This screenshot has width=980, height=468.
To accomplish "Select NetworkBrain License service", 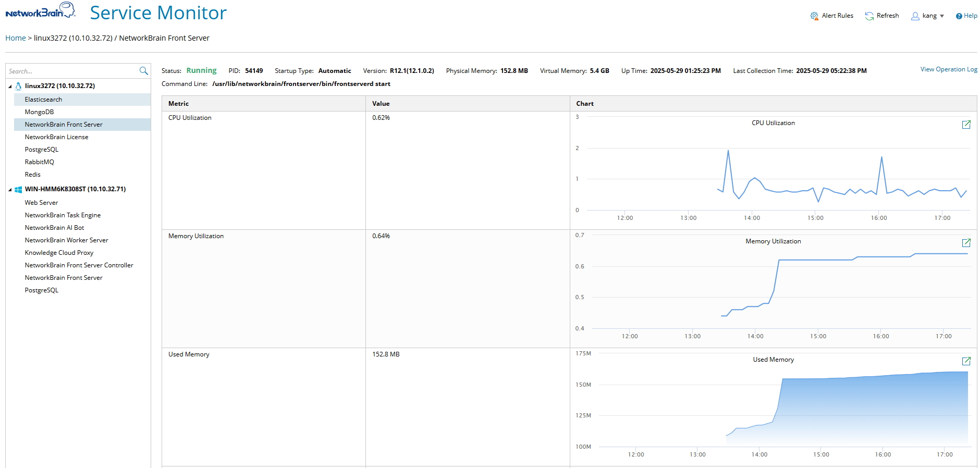I will click(82, 137).
